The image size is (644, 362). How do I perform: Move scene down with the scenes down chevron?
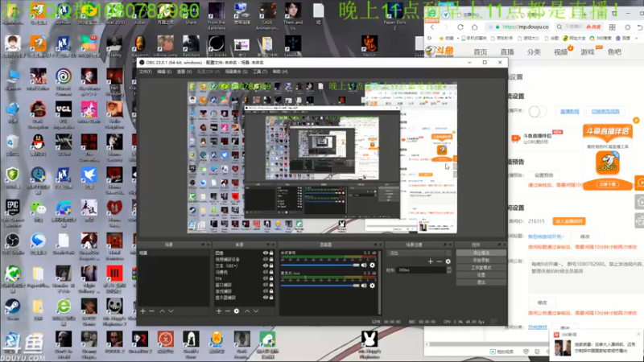pos(171,311)
